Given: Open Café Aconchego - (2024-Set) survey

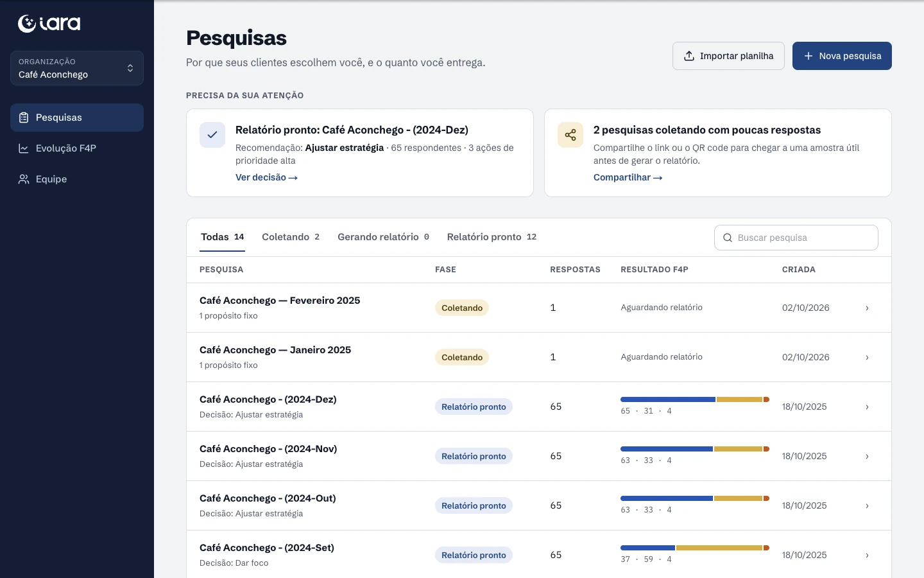Looking at the screenshot, I should (x=267, y=548).
